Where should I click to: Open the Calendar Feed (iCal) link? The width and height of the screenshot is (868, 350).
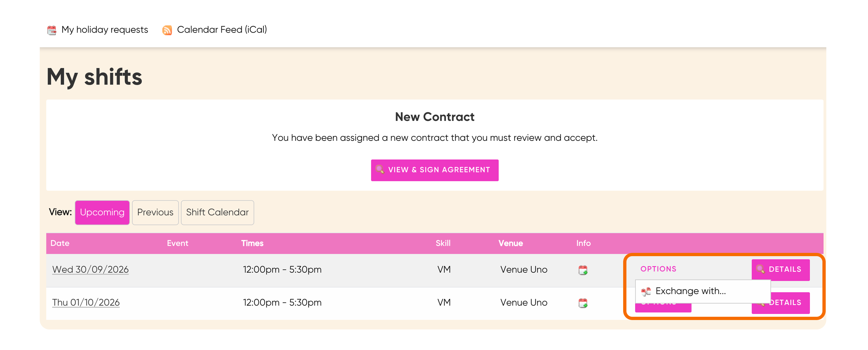coord(222,30)
